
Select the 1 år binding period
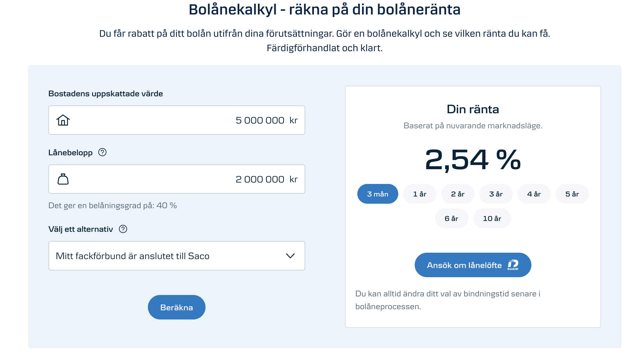(x=419, y=194)
